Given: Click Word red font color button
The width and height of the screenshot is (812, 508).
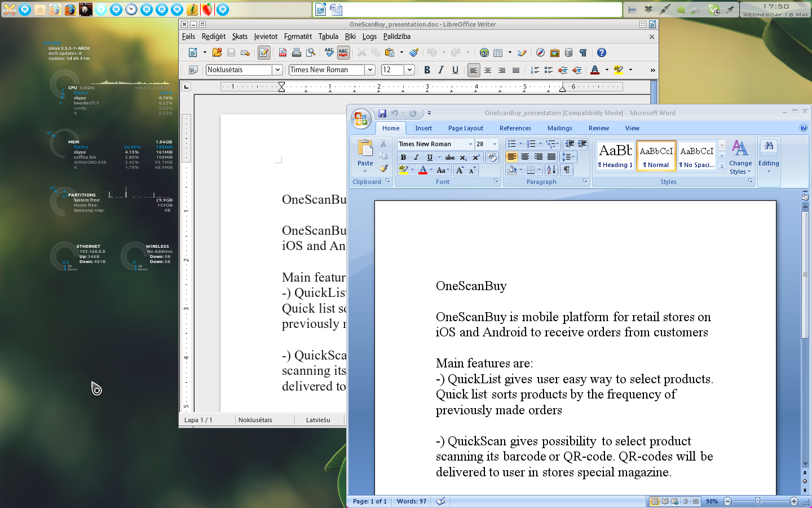Looking at the screenshot, I should click(x=423, y=170).
